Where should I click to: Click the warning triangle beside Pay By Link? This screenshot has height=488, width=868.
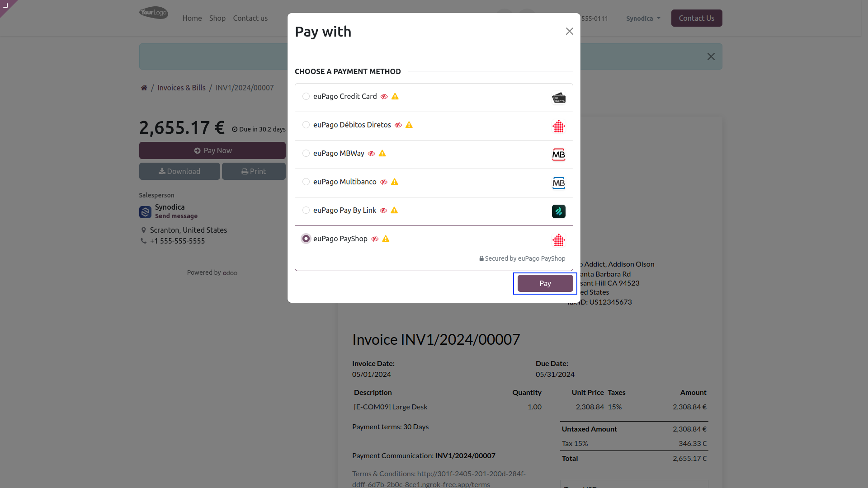click(394, 210)
